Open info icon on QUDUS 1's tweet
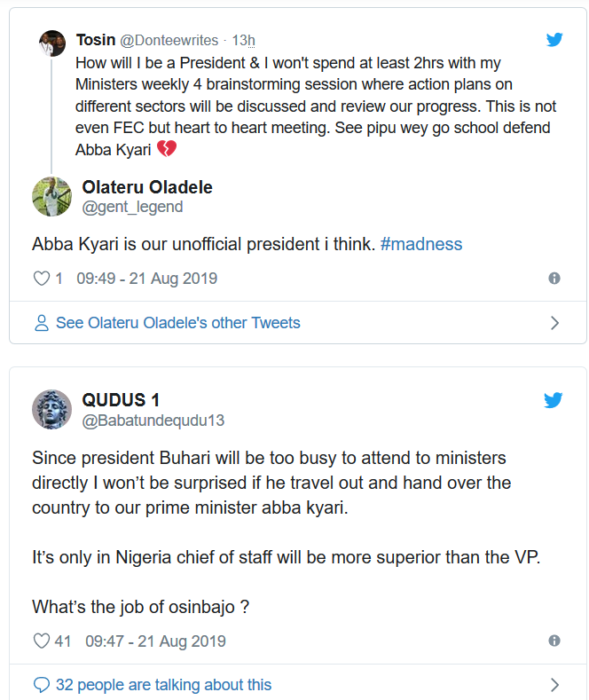The image size is (589, 700). pyautogui.click(x=554, y=641)
